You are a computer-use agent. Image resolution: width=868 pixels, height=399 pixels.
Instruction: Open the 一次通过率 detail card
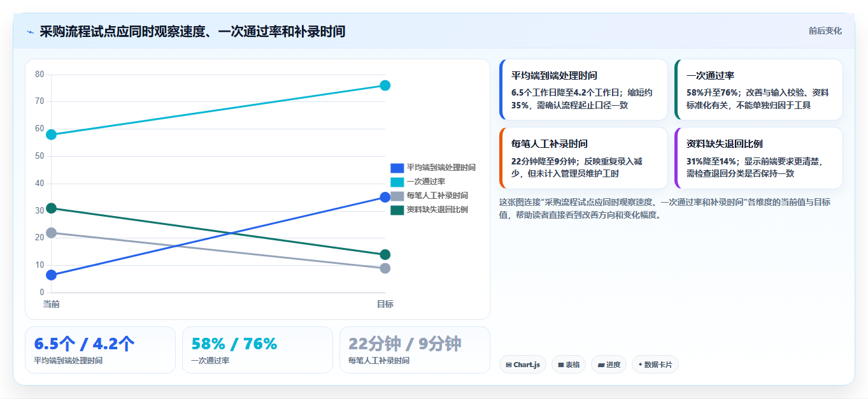758,89
